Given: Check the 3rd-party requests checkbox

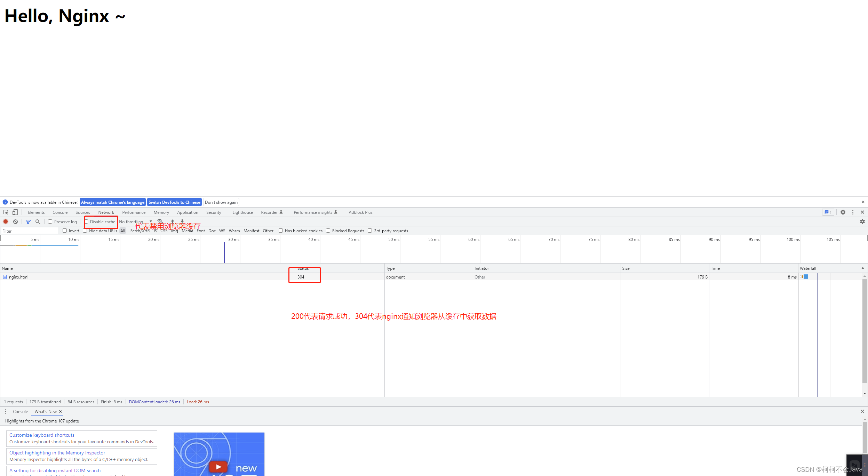Looking at the screenshot, I should [370, 231].
